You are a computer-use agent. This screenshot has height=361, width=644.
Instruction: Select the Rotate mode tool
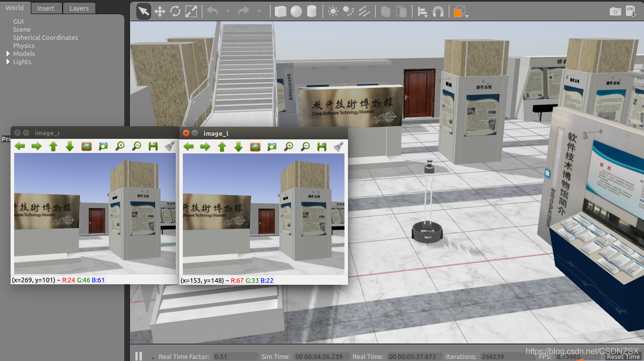[175, 11]
